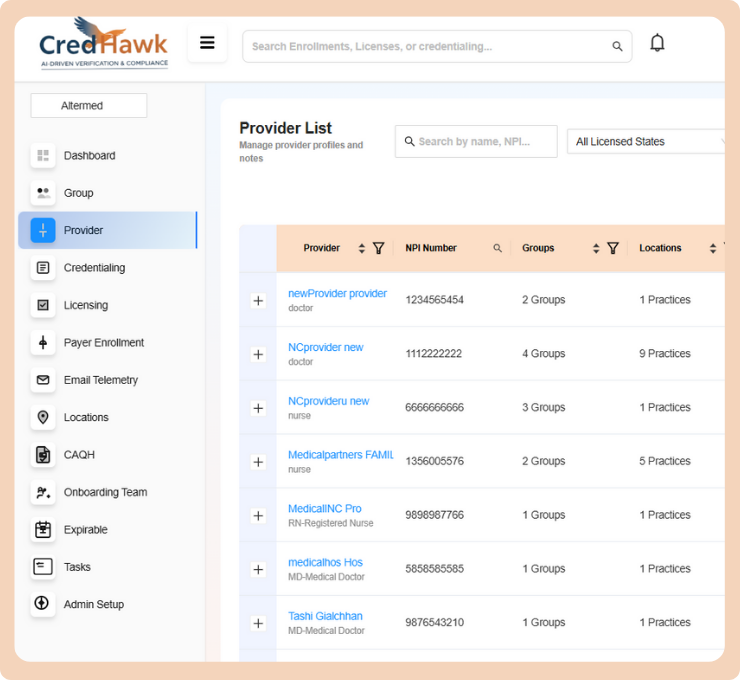This screenshot has width=740, height=680.
Task: Expand the newProvider provider row
Action: tap(258, 300)
